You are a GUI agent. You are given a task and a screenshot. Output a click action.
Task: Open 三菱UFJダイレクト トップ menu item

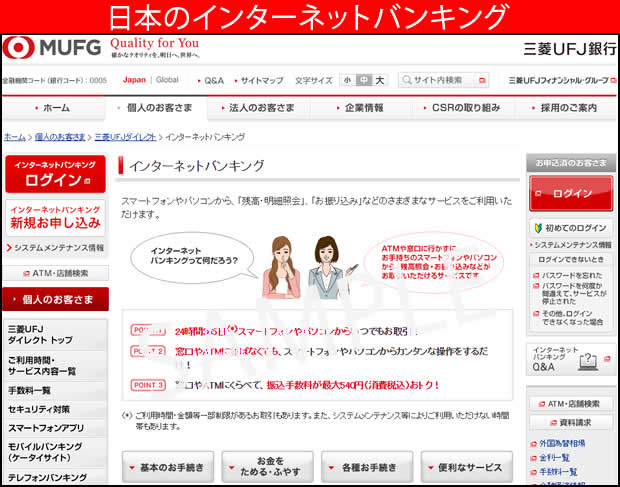55,335
